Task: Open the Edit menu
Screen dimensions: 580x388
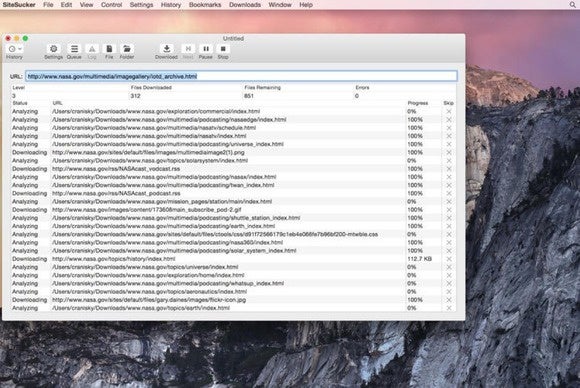Action: pos(67,5)
